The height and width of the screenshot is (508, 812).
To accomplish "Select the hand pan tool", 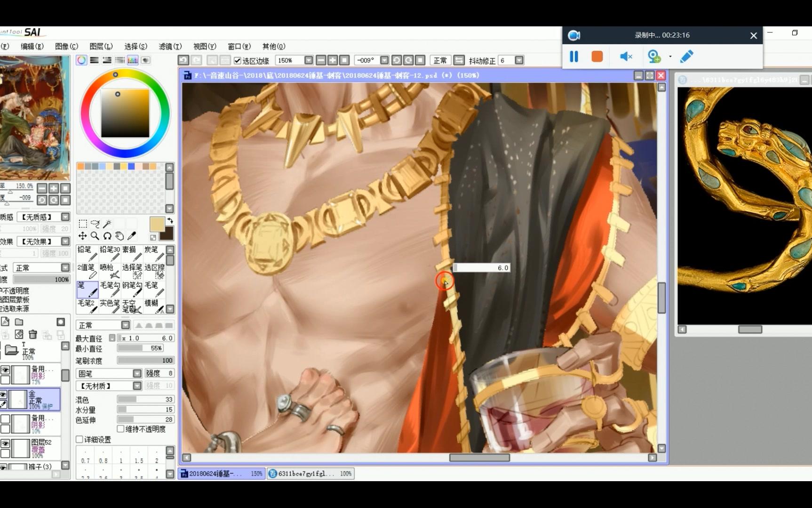I will [119, 236].
